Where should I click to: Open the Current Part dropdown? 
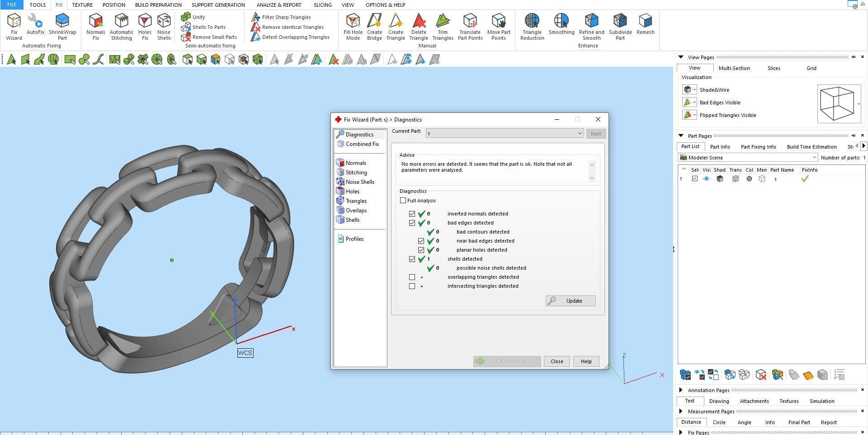click(x=505, y=133)
